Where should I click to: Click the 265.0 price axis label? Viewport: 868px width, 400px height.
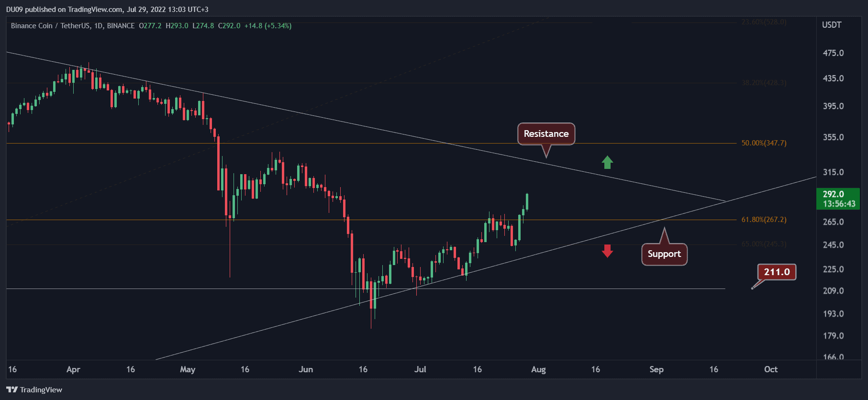(x=834, y=222)
